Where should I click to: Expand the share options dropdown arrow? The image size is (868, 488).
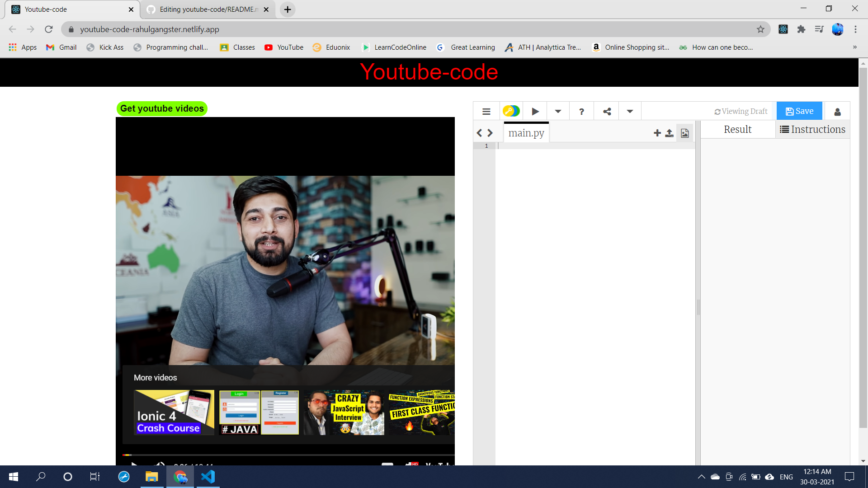click(630, 111)
